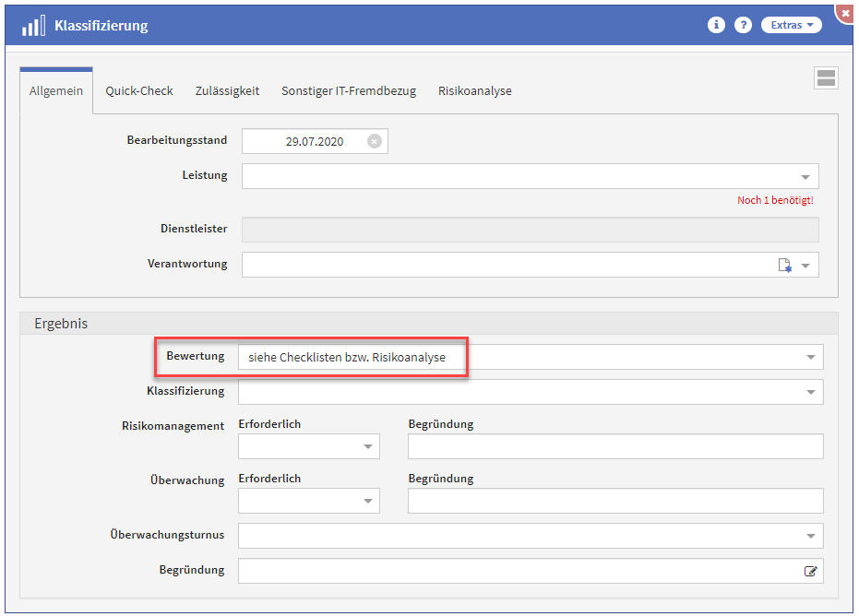Expand the Überwachungsturnus dropdown
The width and height of the screenshot is (859, 616).
[x=810, y=536]
